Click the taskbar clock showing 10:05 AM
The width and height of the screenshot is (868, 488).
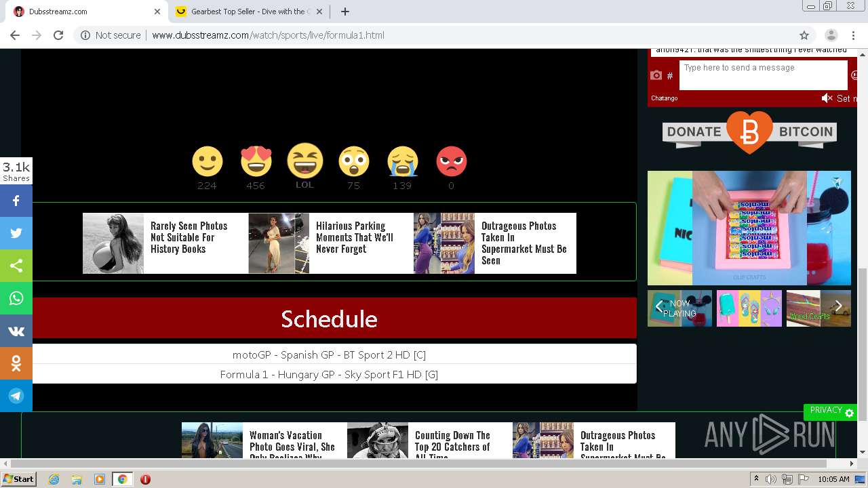pos(834,479)
